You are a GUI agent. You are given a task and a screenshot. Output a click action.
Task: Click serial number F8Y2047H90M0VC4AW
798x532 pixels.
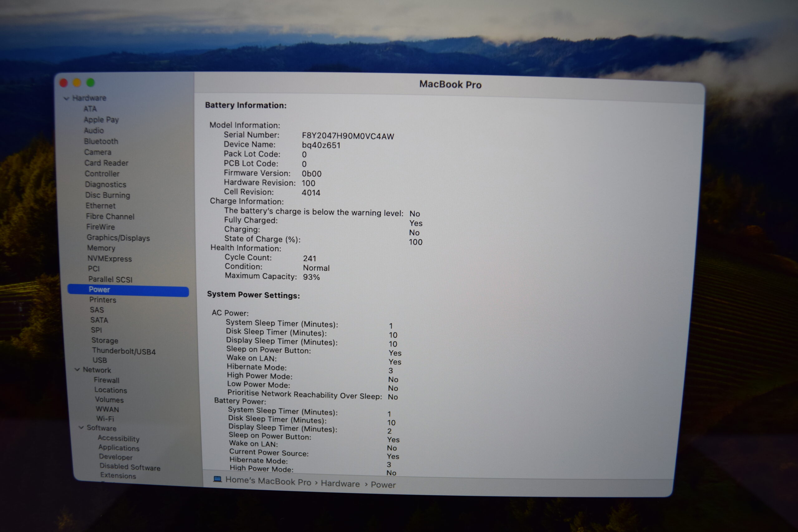(x=348, y=137)
